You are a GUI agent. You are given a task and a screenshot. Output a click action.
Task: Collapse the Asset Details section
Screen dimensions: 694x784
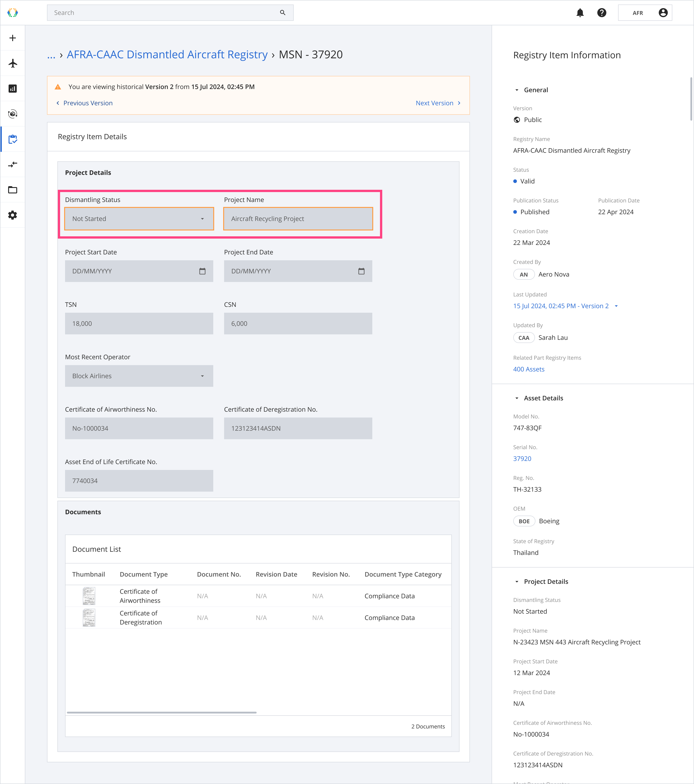(x=517, y=398)
